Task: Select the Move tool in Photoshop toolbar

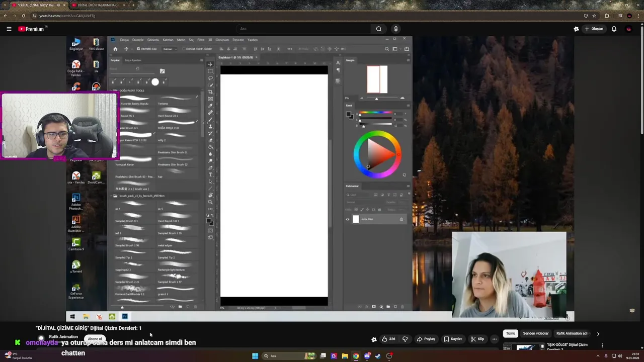Action: (211, 64)
